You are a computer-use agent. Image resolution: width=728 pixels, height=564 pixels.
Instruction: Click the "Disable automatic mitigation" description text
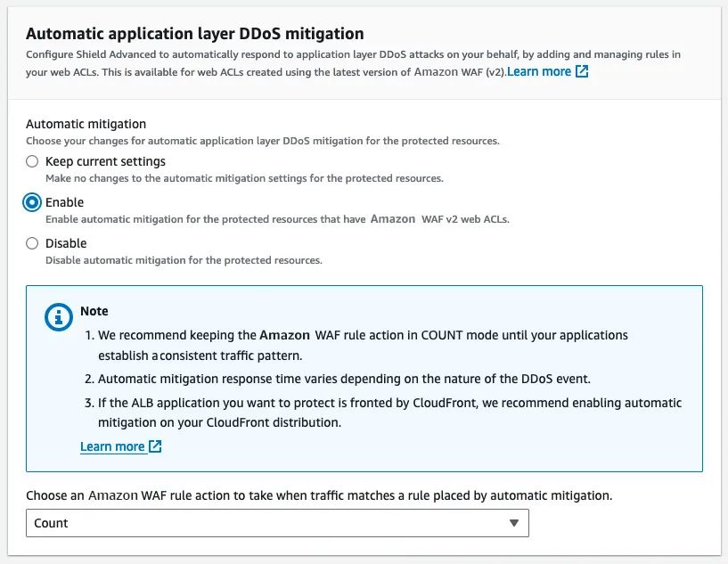184,260
